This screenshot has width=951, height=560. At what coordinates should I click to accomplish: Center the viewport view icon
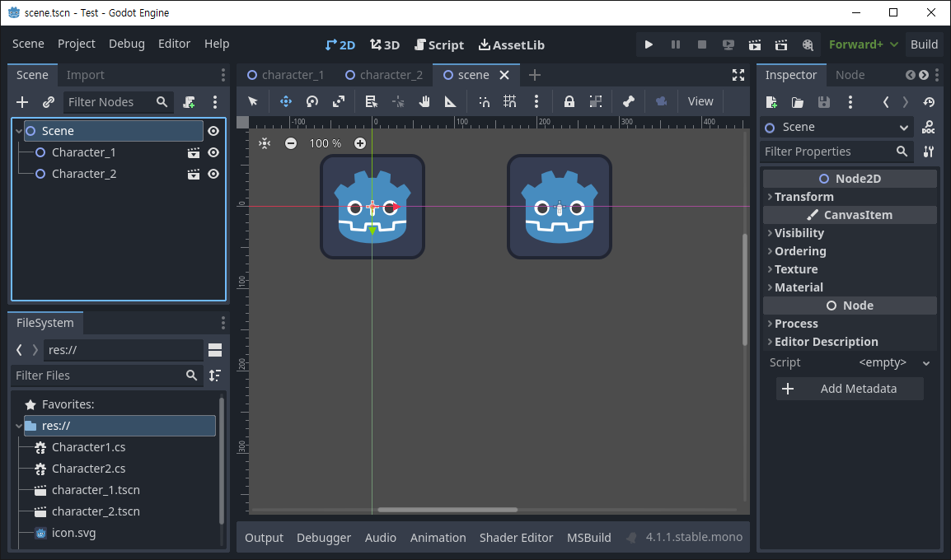click(x=265, y=143)
